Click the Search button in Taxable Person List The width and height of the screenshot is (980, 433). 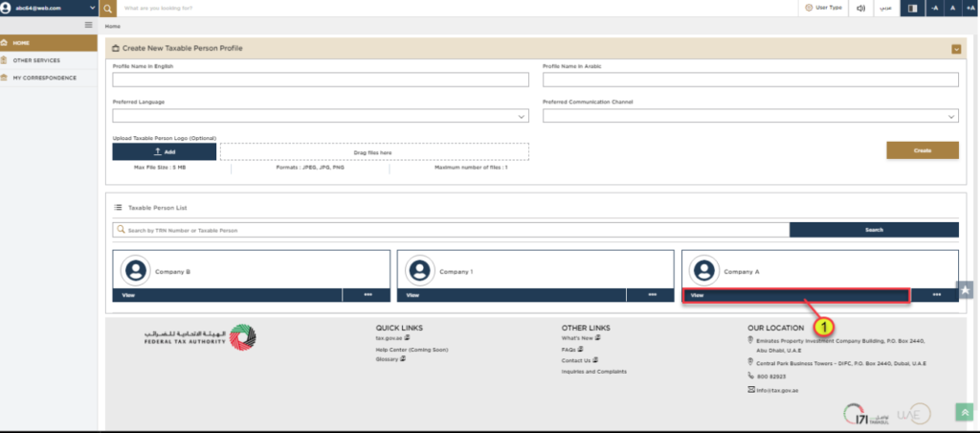click(874, 230)
